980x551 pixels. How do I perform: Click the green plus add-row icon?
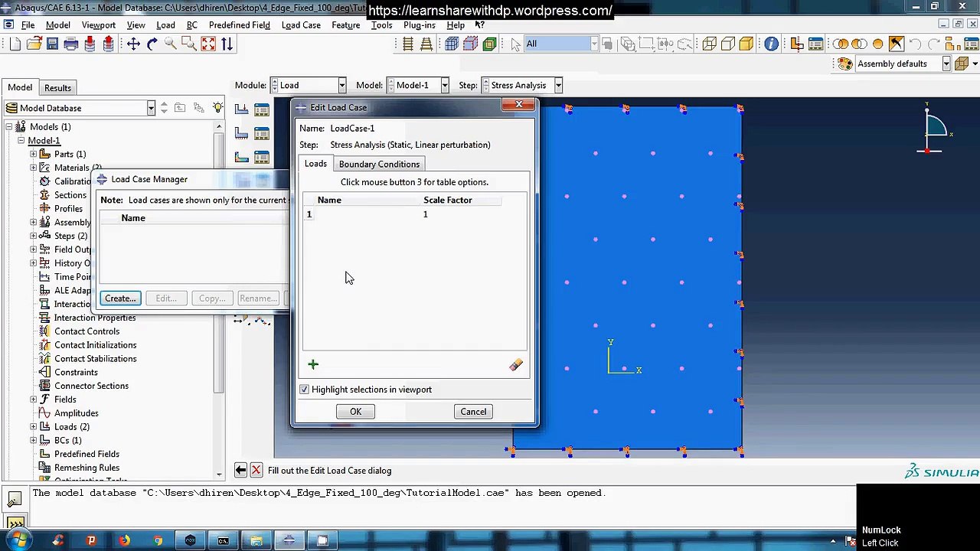click(312, 365)
